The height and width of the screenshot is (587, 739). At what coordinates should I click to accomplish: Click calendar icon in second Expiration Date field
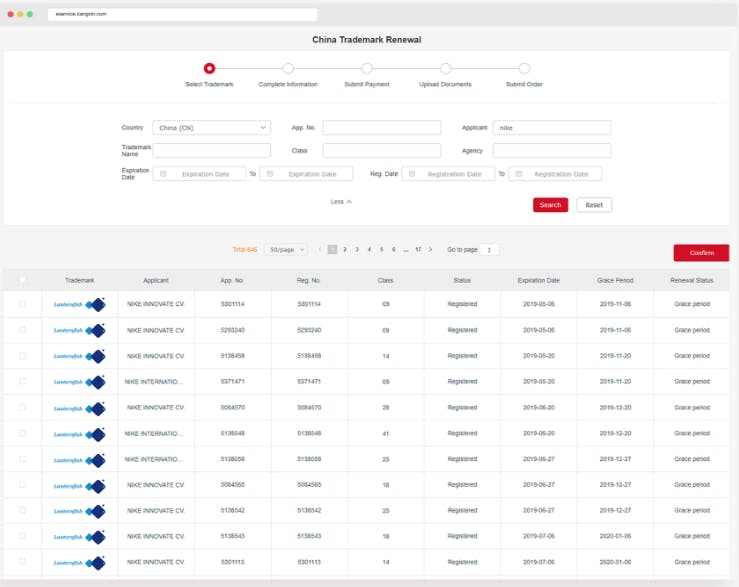pos(270,174)
